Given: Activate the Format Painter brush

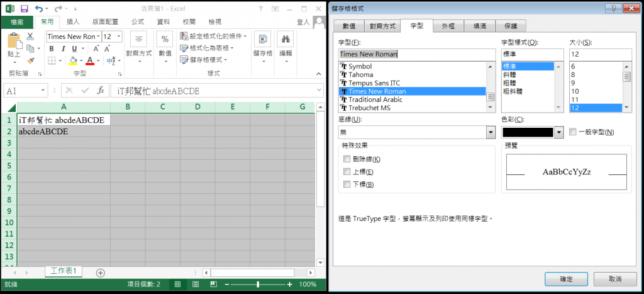Looking at the screenshot, I should click(x=30, y=60).
